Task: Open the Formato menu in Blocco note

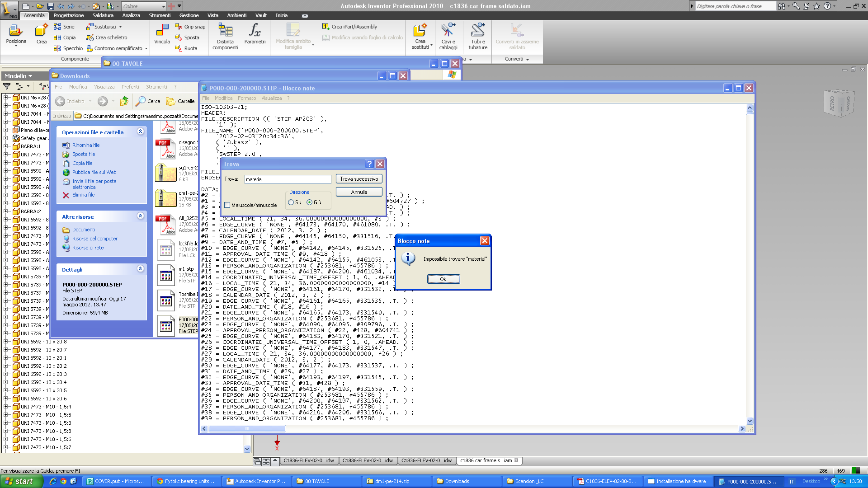Action: pos(247,98)
